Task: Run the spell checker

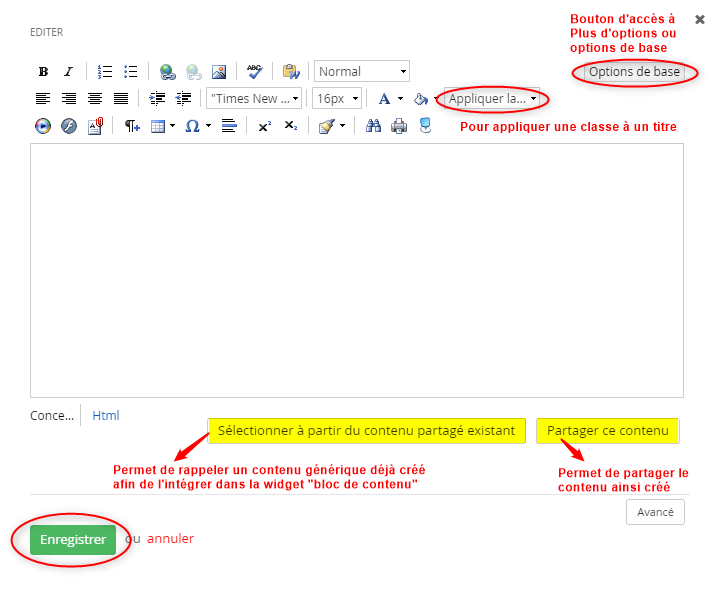Action: pos(255,72)
